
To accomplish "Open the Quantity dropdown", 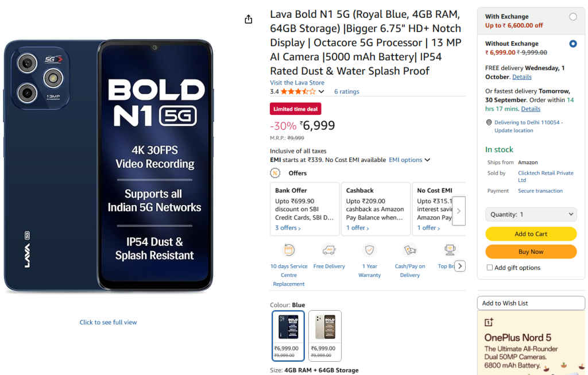I will (x=531, y=214).
